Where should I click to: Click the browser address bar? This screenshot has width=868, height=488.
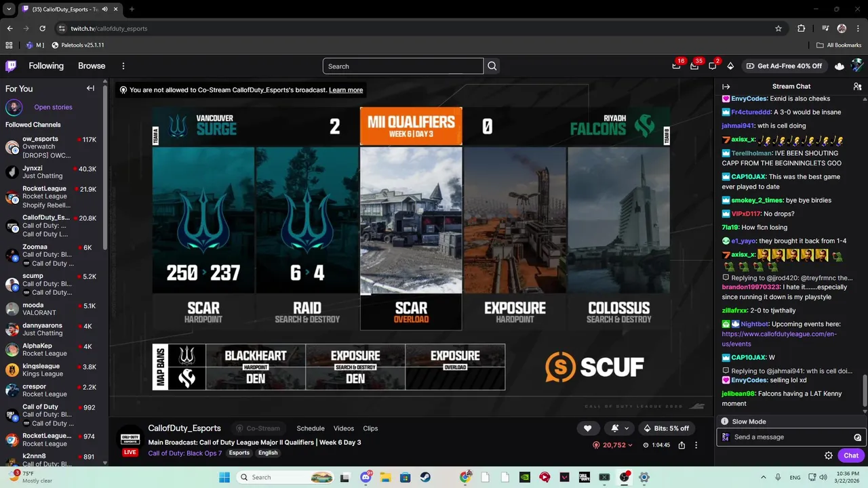[x=420, y=28]
